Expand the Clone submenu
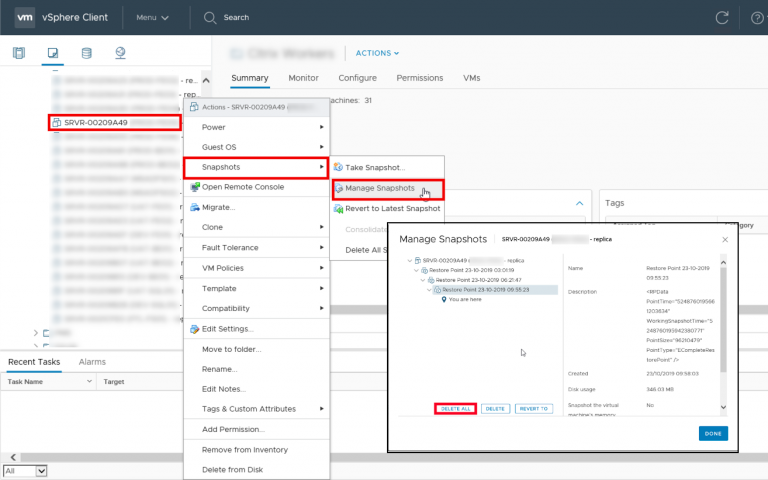This screenshot has height=480, width=768. tap(256, 227)
